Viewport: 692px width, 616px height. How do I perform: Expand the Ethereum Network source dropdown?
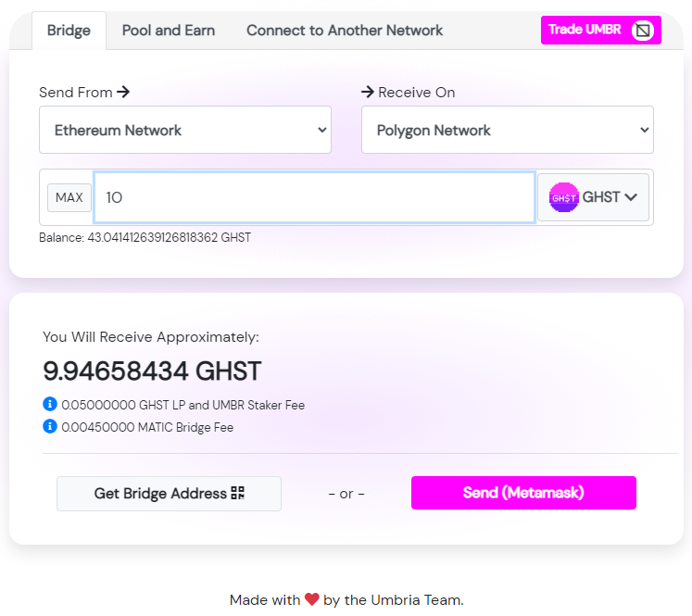pos(185,130)
